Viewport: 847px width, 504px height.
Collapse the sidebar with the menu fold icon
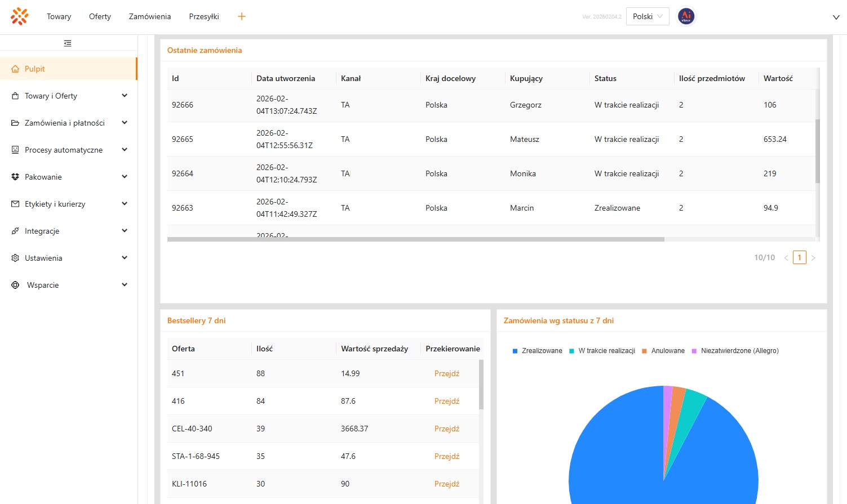(68, 43)
